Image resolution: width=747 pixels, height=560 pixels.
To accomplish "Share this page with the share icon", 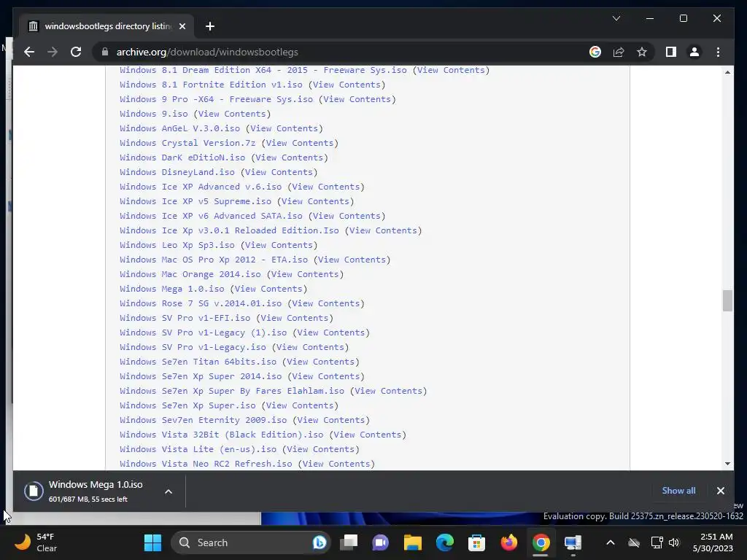I will [619, 52].
